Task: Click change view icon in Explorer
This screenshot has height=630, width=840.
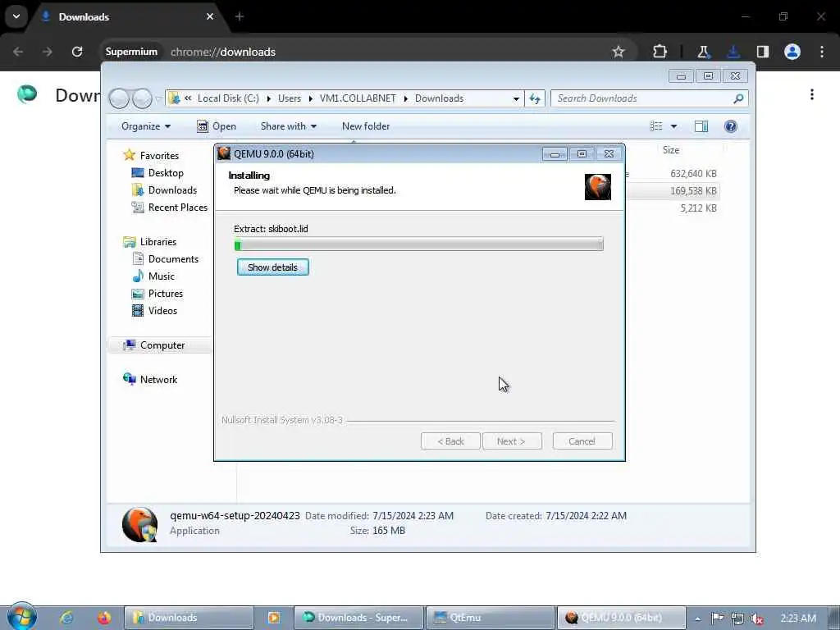Action: (x=655, y=126)
